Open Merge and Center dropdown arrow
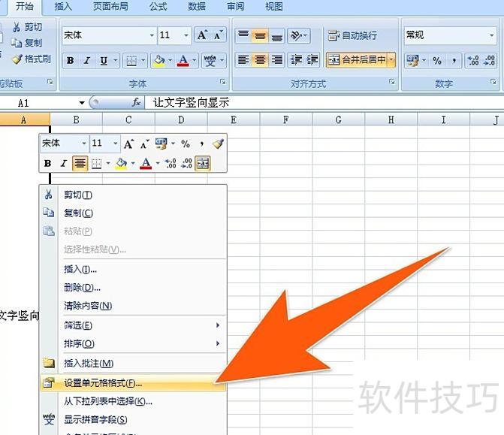This screenshot has width=504, height=435. click(391, 60)
